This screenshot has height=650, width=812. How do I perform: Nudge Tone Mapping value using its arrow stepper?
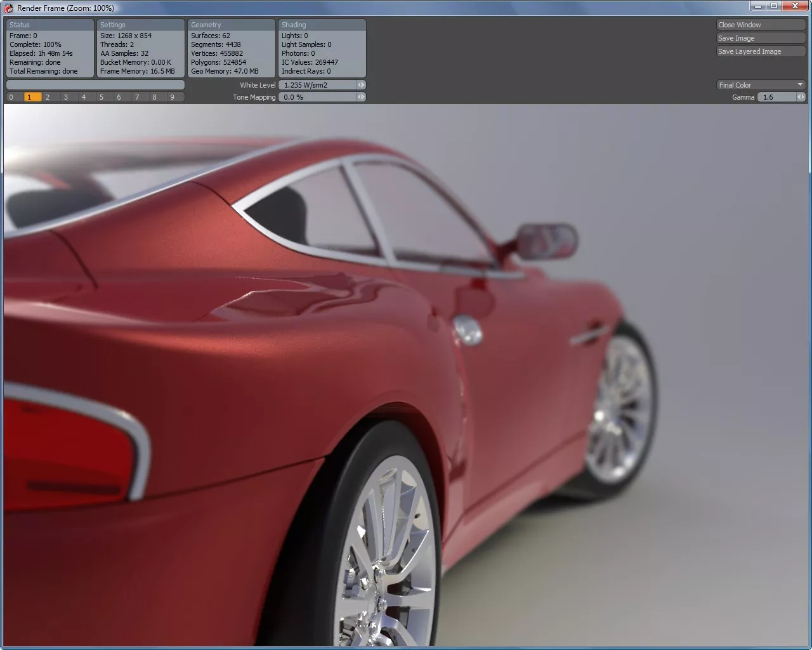[x=362, y=96]
